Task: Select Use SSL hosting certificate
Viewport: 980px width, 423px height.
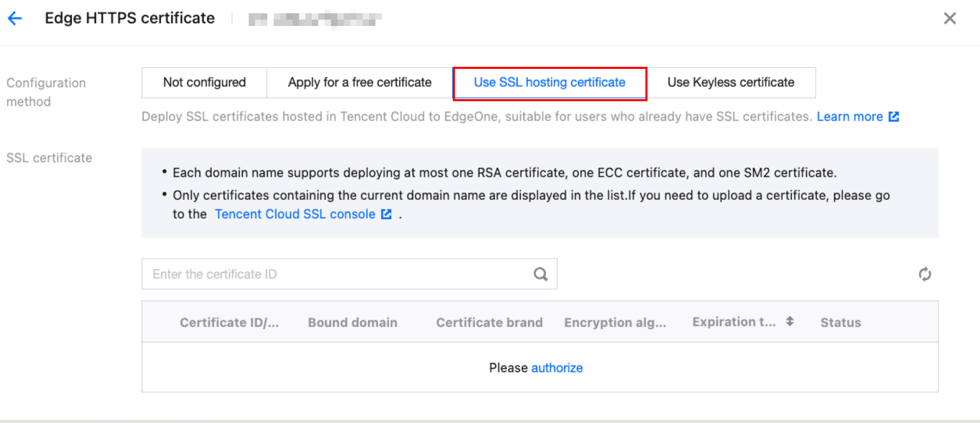Action: pyautogui.click(x=549, y=83)
